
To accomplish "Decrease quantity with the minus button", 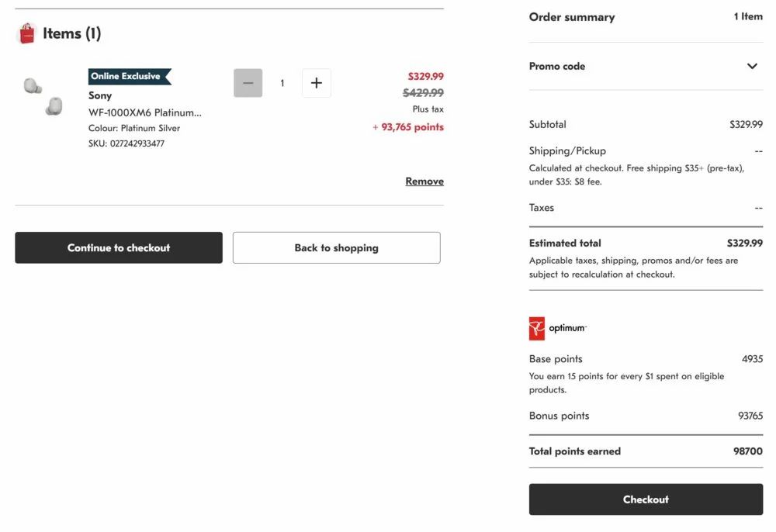I will click(248, 83).
